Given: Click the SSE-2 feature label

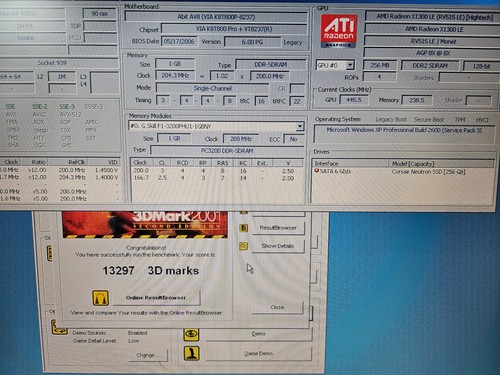Looking at the screenshot, I should point(40,106).
